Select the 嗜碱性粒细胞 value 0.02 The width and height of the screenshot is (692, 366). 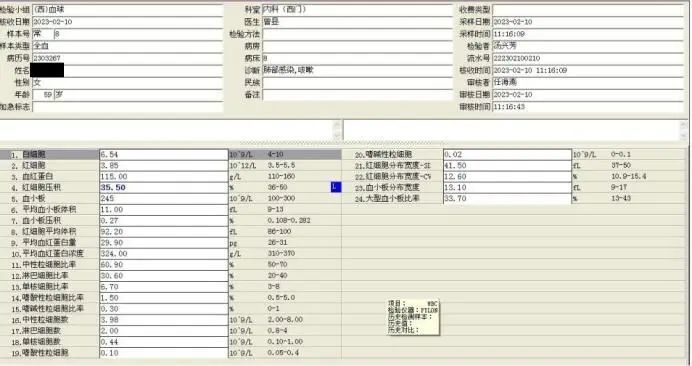(x=507, y=155)
